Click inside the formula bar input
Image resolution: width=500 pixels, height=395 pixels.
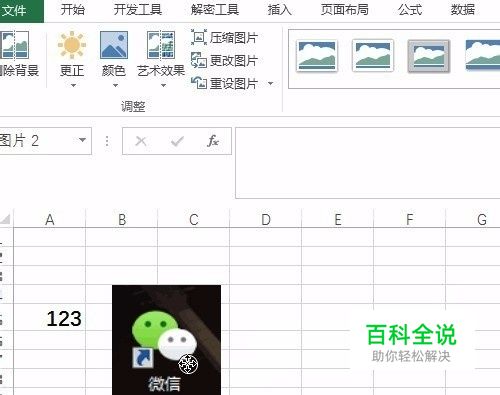pos(368,163)
